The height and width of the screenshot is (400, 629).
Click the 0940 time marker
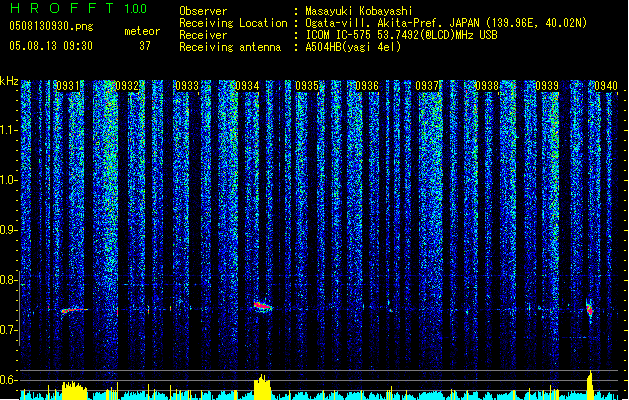click(x=606, y=86)
